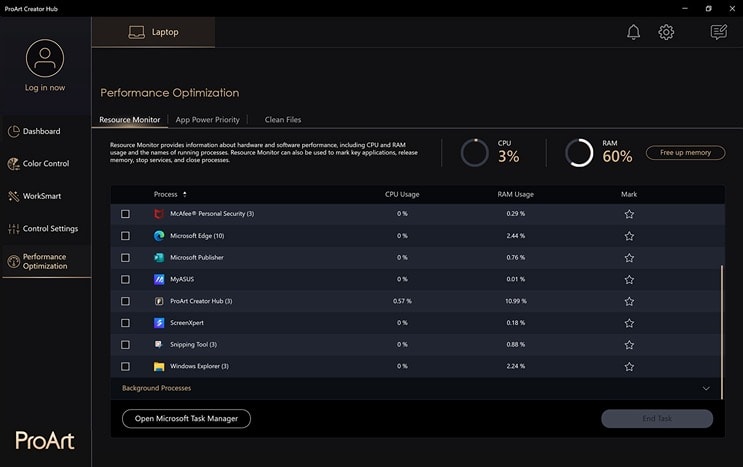Open Control Settings sidebar label

coord(50,229)
